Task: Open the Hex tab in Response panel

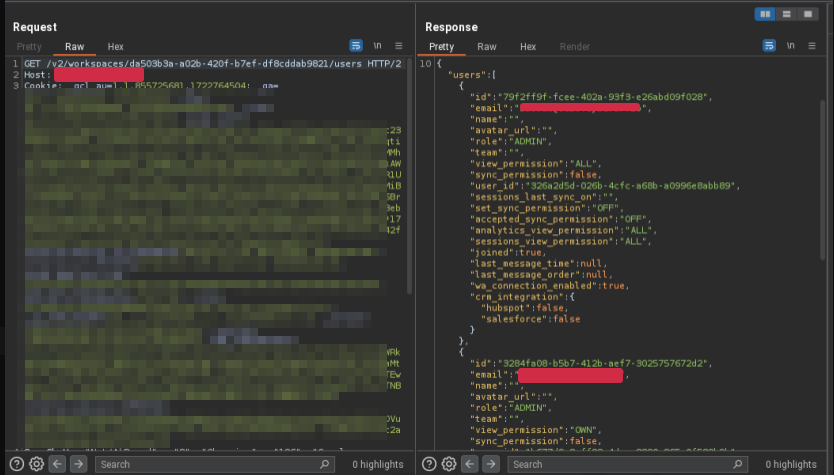Action: [x=528, y=47]
